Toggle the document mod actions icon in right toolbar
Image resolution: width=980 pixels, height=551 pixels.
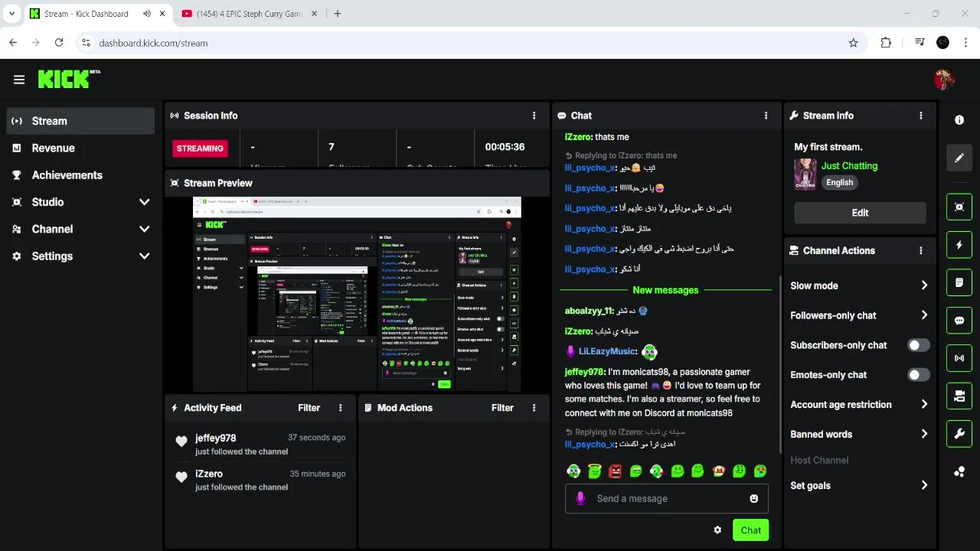959,282
